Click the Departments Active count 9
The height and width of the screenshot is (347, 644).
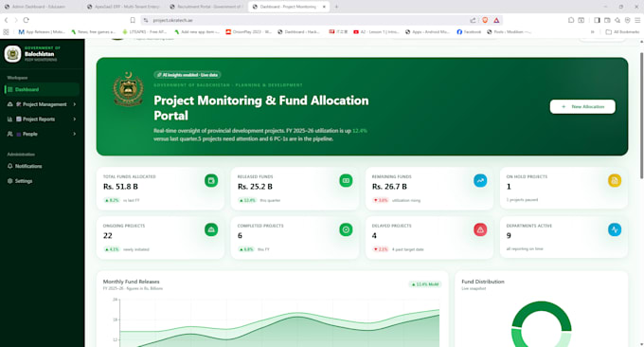[x=509, y=235]
